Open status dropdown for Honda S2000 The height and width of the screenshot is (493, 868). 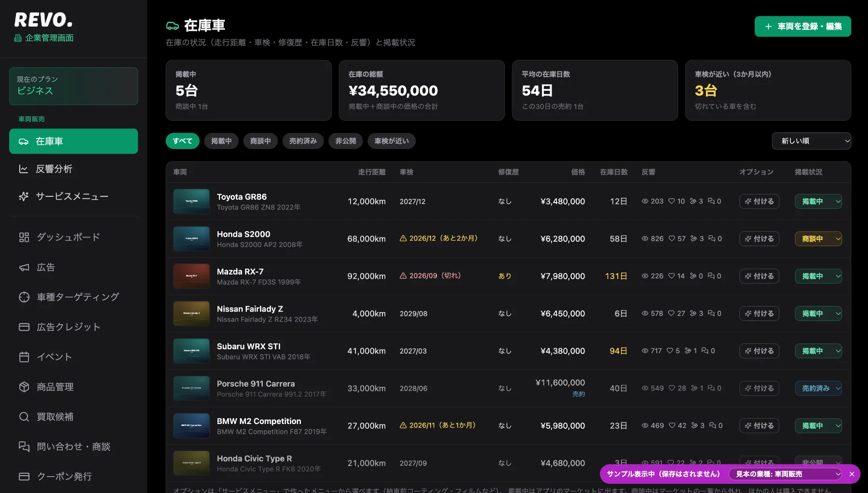pos(818,239)
